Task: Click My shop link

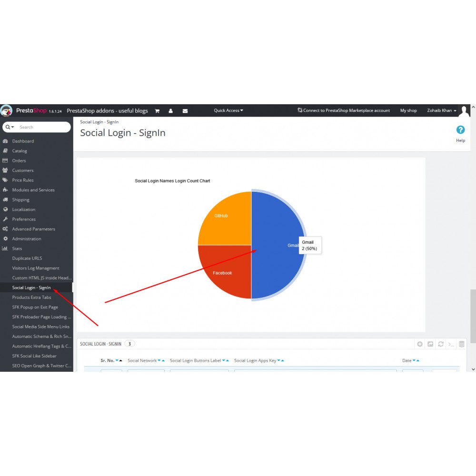Action: point(408,110)
